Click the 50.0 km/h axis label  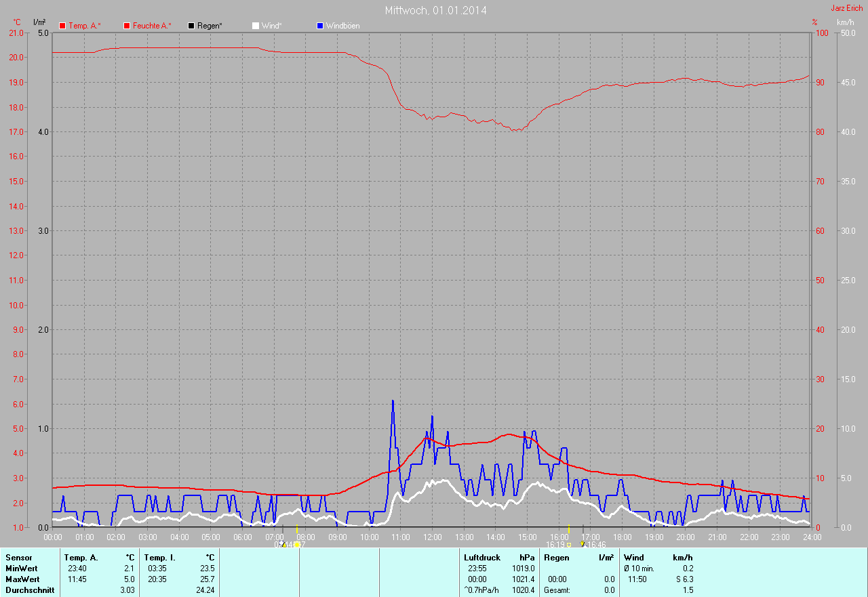coord(848,33)
